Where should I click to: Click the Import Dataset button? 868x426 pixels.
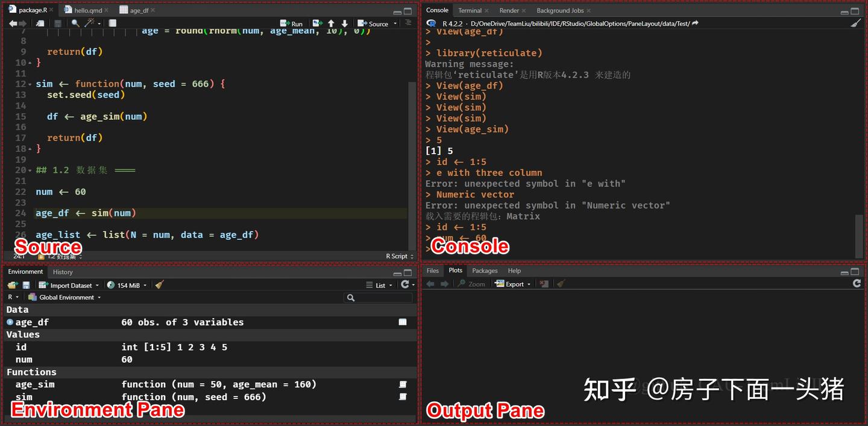[x=68, y=284]
